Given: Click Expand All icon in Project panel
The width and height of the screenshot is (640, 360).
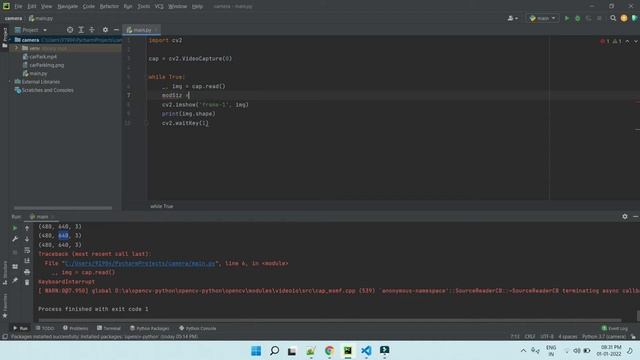Looking at the screenshot, I should [x=81, y=30].
